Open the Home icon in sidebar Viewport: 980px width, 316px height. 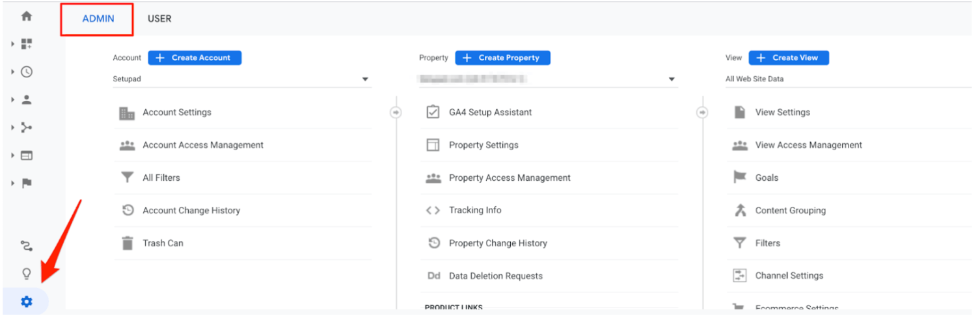click(x=27, y=16)
